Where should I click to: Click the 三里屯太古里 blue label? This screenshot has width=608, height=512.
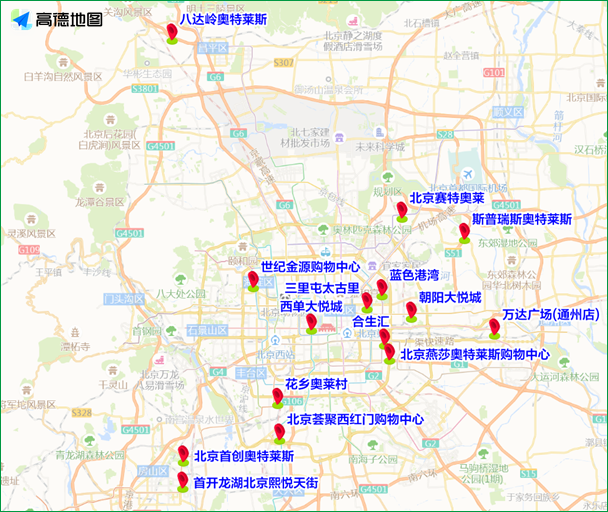(x=322, y=288)
